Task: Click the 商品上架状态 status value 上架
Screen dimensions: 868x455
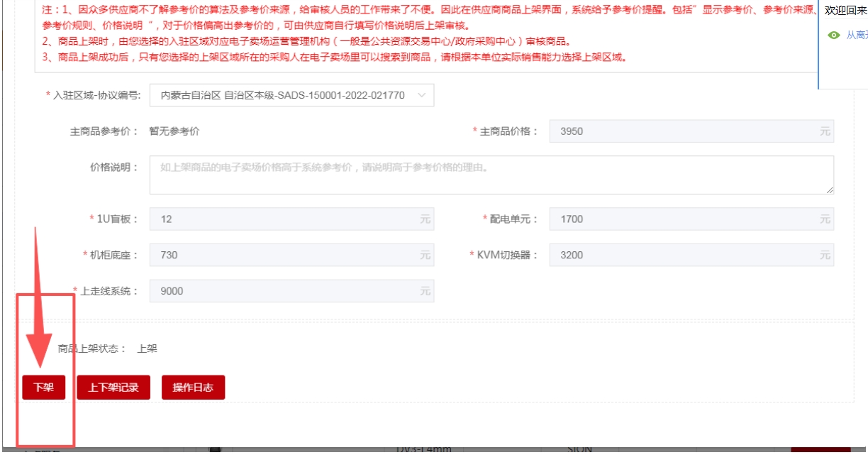Action: point(147,349)
